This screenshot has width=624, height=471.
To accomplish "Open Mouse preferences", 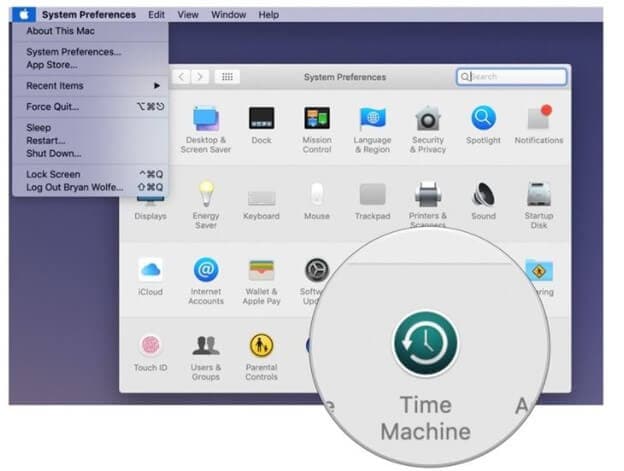I will point(317,201).
